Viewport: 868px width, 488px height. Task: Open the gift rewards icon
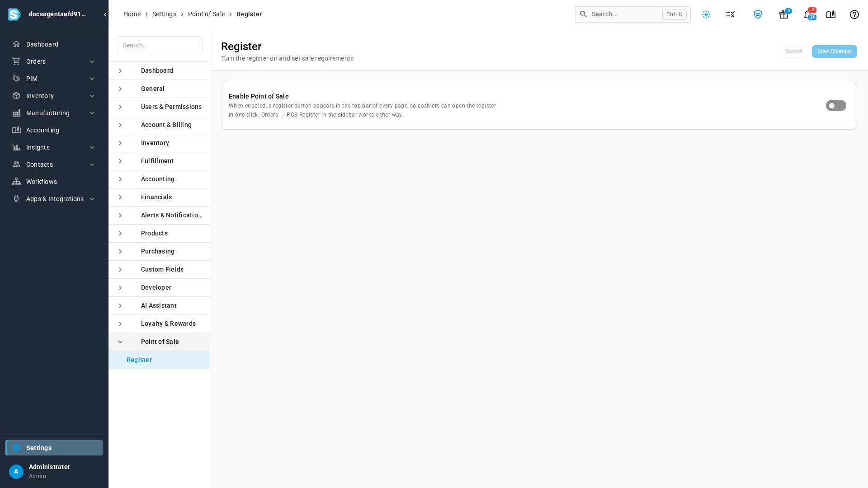click(784, 14)
